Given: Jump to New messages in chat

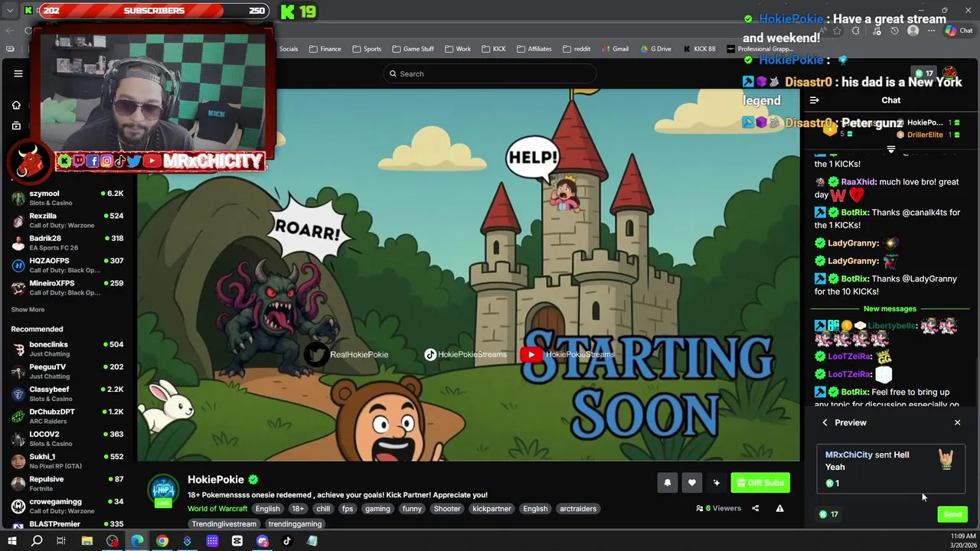Looking at the screenshot, I should pos(890,309).
